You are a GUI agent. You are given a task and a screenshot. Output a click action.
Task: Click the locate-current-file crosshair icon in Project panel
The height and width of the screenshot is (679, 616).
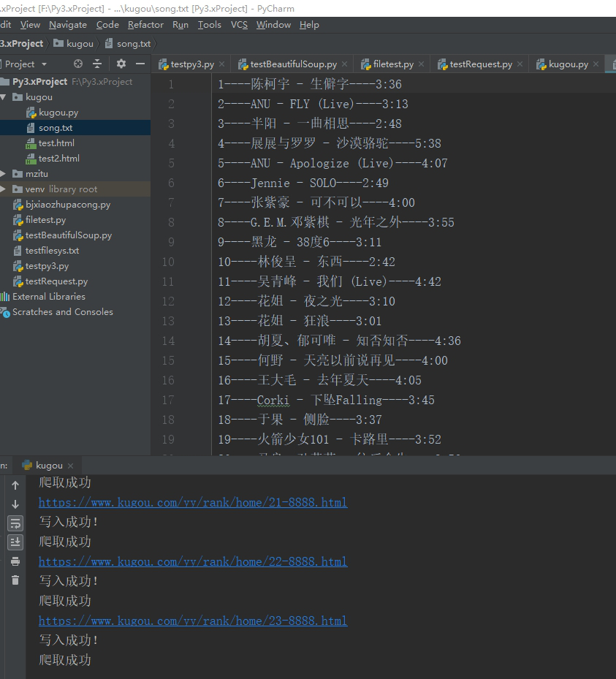(78, 64)
